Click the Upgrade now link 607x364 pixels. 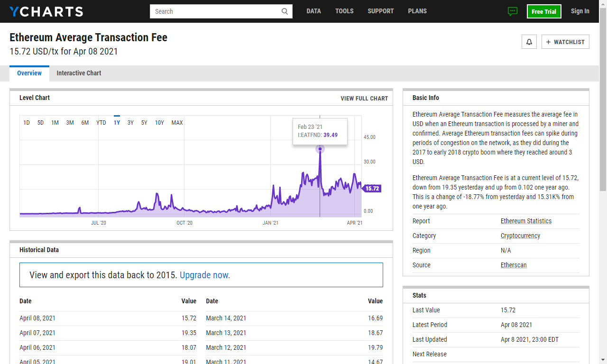205,275
